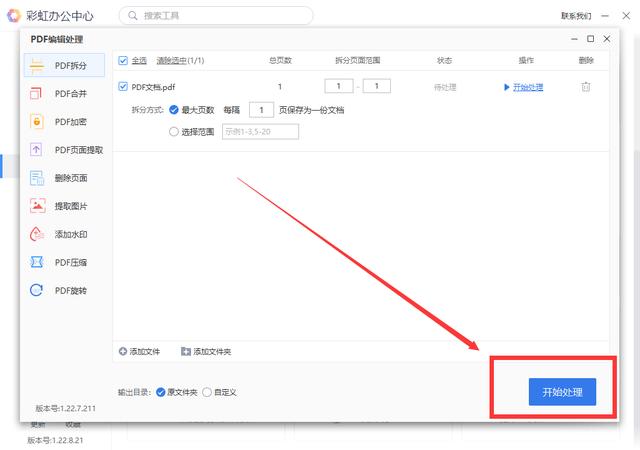Screen dimensions: 640x450
Task: Open the PDF加密 lock icon
Action: click(37, 122)
